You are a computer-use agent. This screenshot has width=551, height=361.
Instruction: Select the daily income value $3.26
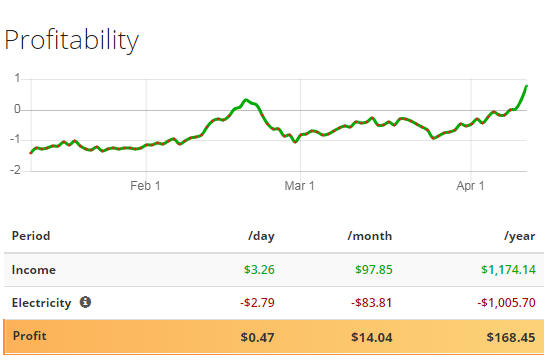pos(259,270)
